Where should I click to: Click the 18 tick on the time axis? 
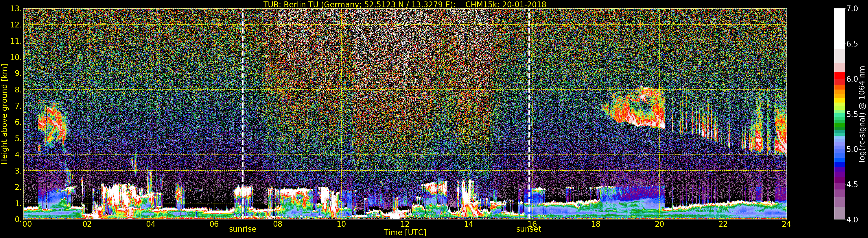pyautogui.click(x=596, y=224)
